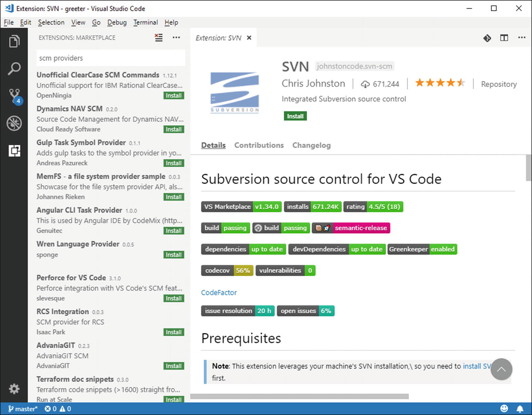Click the smiley feedback icon in status bar
This screenshot has width=532, height=415.
coord(504,409)
